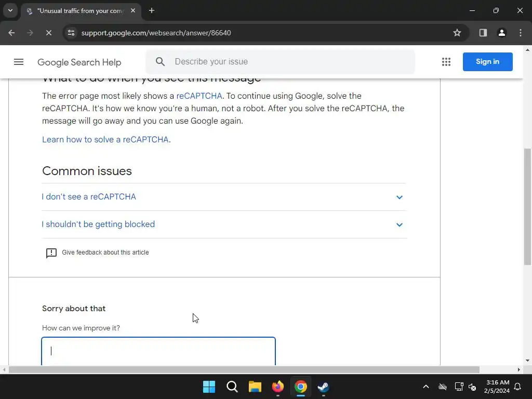
Task: Open File Explorer from taskbar
Action: 255,387
